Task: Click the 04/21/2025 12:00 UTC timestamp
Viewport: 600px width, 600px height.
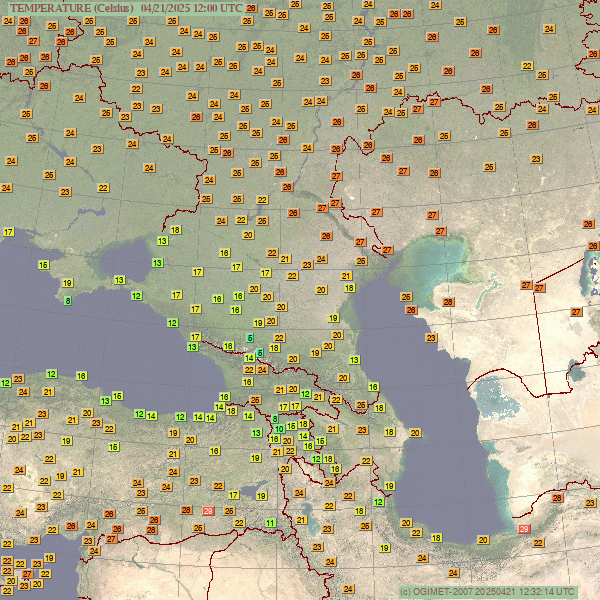Action: [191, 8]
